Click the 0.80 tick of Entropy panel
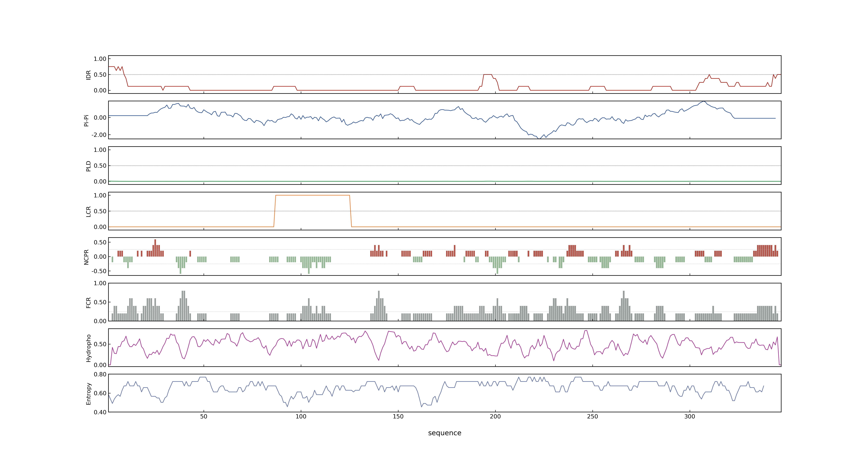The width and height of the screenshot is (868, 463). point(100,374)
